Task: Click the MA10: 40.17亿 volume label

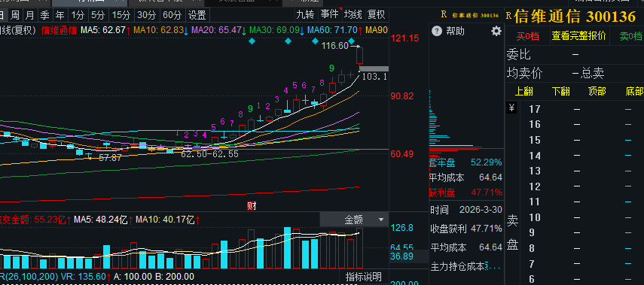Action: [x=168, y=220]
